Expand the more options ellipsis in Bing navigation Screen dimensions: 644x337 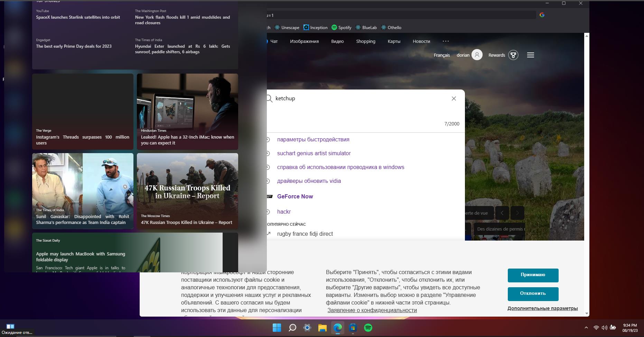[446, 41]
